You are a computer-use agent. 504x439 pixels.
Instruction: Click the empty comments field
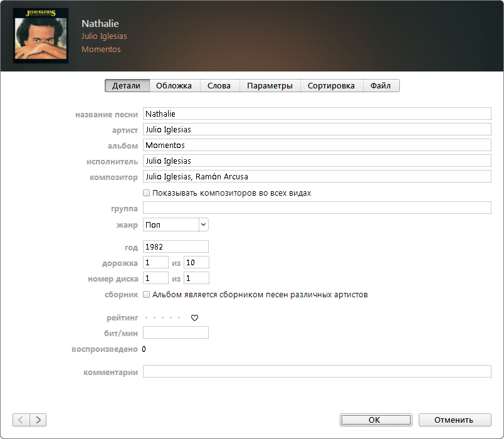(317, 372)
